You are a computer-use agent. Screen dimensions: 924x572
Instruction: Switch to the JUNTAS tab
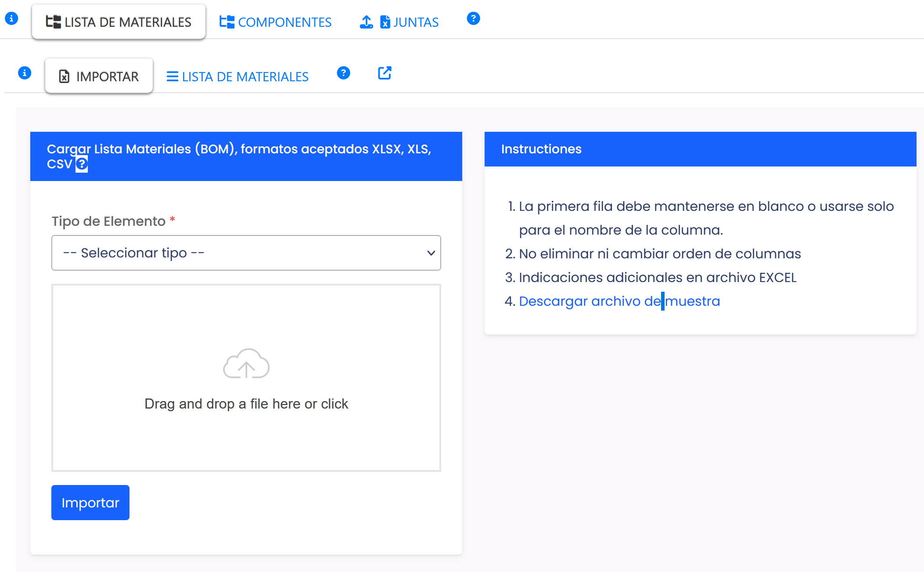point(415,22)
